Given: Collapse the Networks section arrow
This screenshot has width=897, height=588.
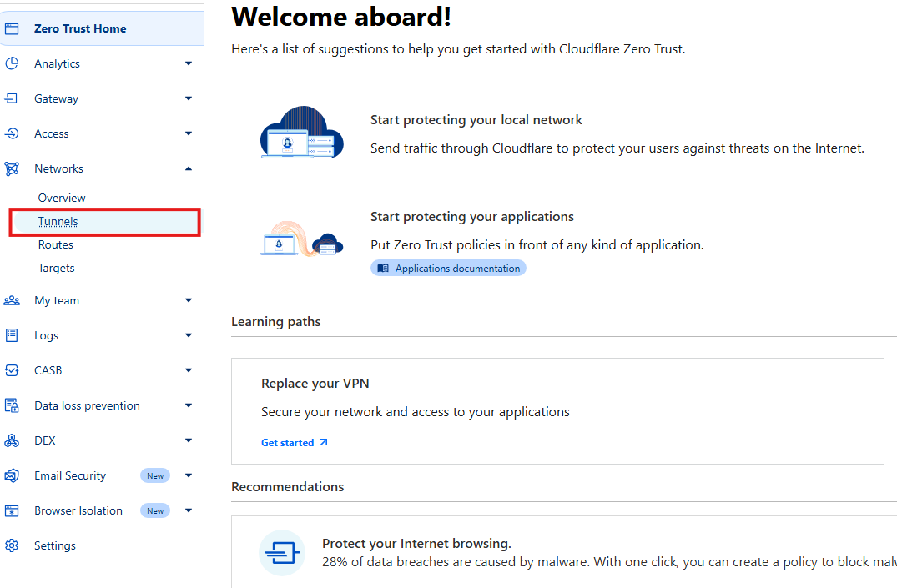Looking at the screenshot, I should [x=189, y=168].
